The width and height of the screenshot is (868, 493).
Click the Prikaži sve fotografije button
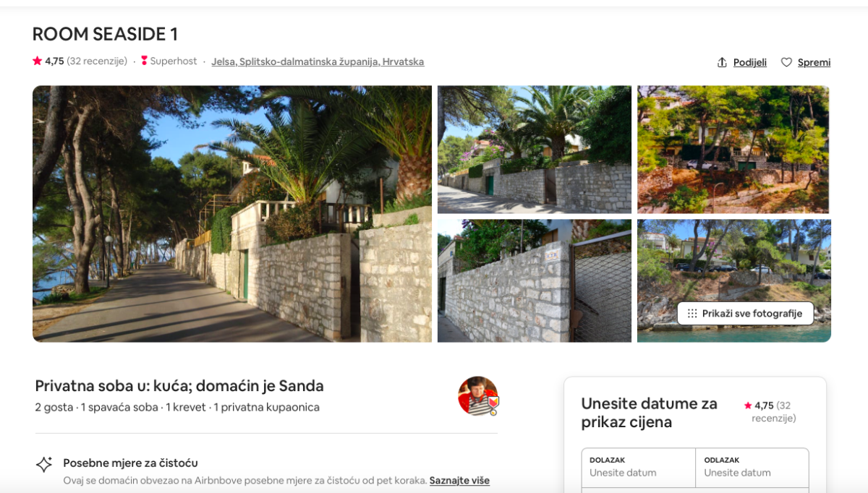coord(745,313)
